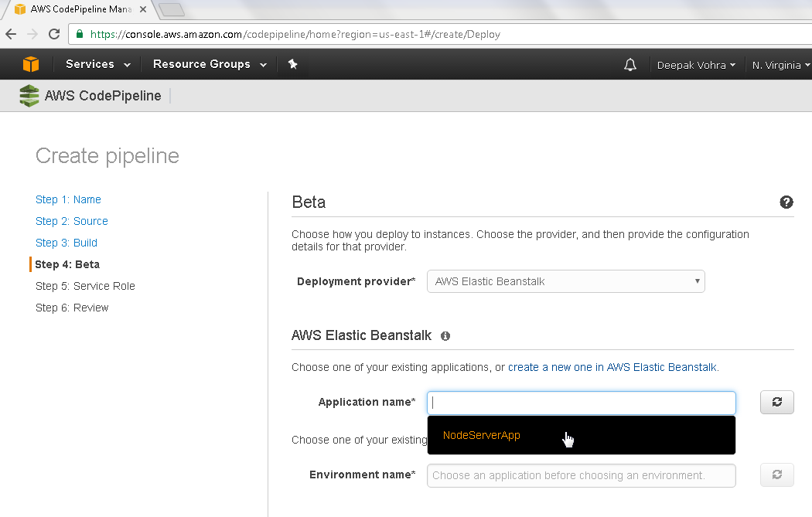
Task: Click the browser forward arrow
Action: point(32,34)
